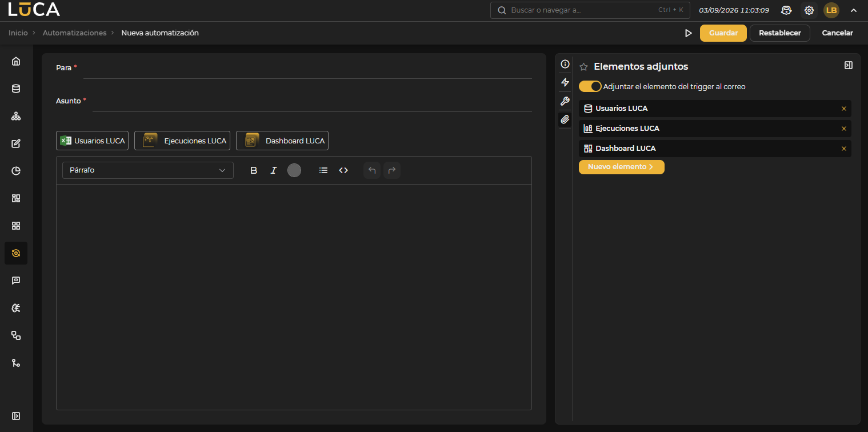This screenshot has height=432, width=868.
Task: Focus the Para recipient field
Action: point(307,68)
